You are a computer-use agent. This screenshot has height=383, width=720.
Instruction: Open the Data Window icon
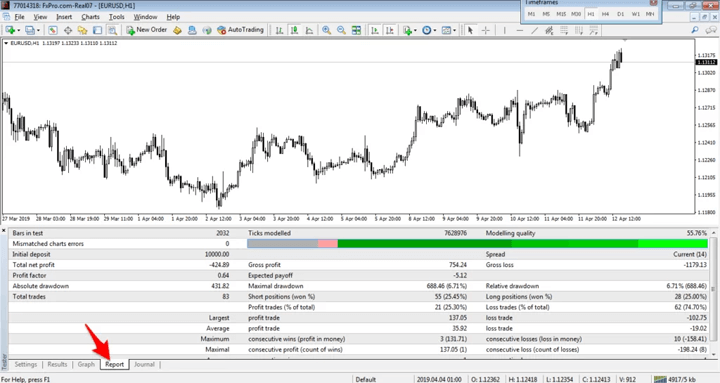pos(68,30)
